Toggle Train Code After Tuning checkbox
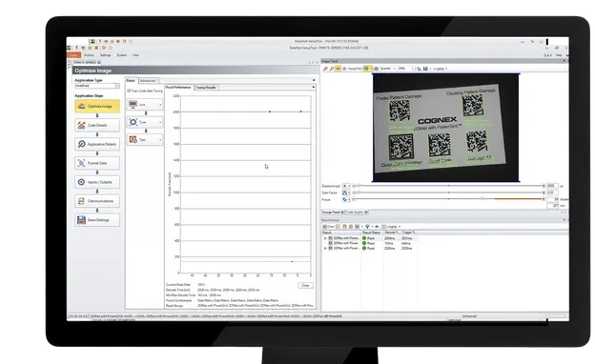This screenshot has height=364, width=595. [x=129, y=91]
